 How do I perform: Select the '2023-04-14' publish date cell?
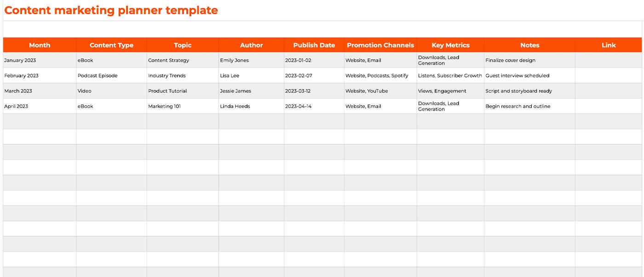pyautogui.click(x=314, y=106)
